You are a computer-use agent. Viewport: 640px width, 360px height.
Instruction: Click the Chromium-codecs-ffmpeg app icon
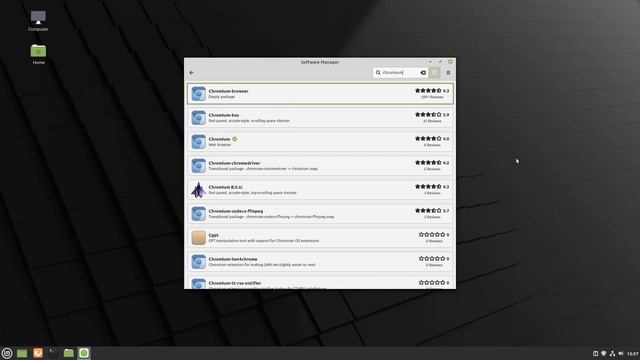coord(199,214)
